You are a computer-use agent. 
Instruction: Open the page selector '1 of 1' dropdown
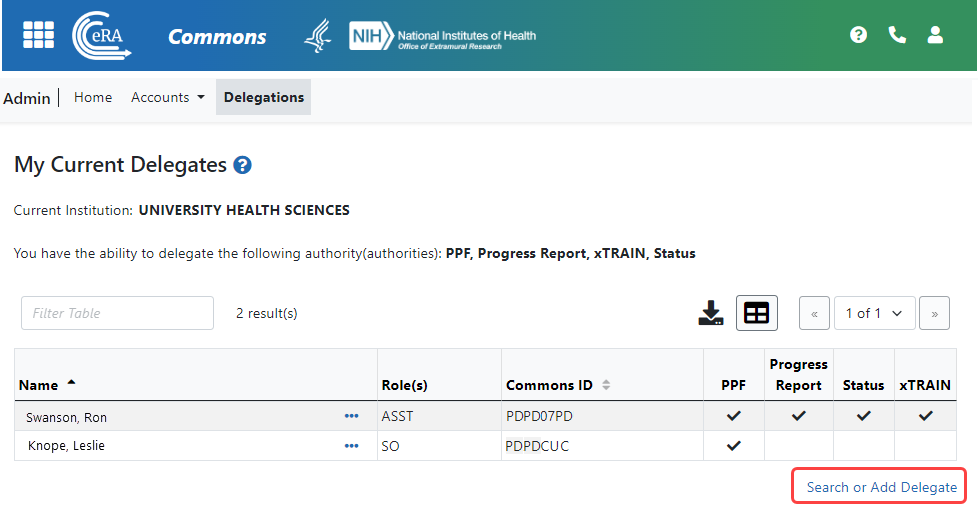[874, 313]
